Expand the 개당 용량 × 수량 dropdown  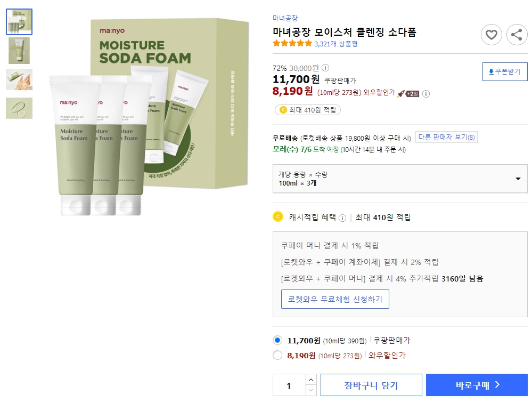(516, 179)
